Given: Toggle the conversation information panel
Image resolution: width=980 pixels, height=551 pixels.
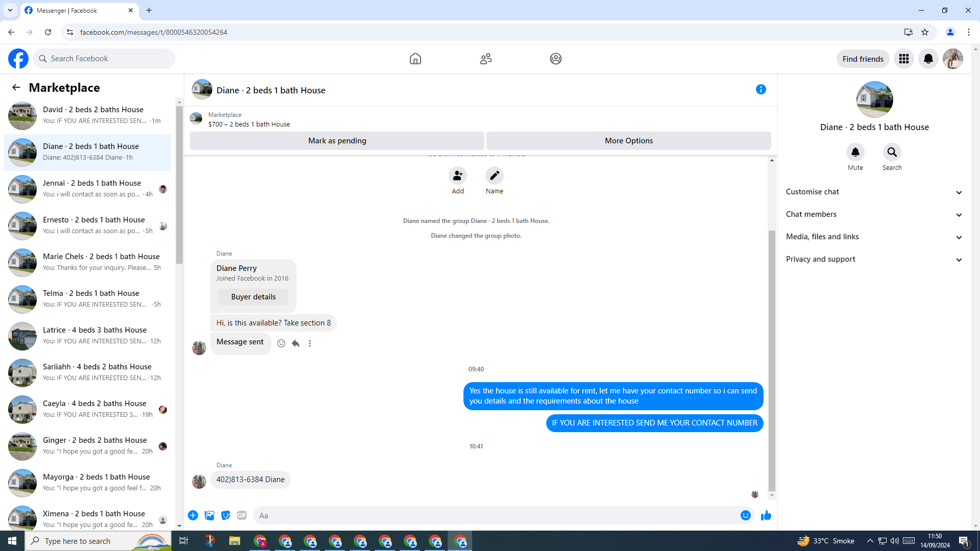Looking at the screenshot, I should [x=761, y=89].
